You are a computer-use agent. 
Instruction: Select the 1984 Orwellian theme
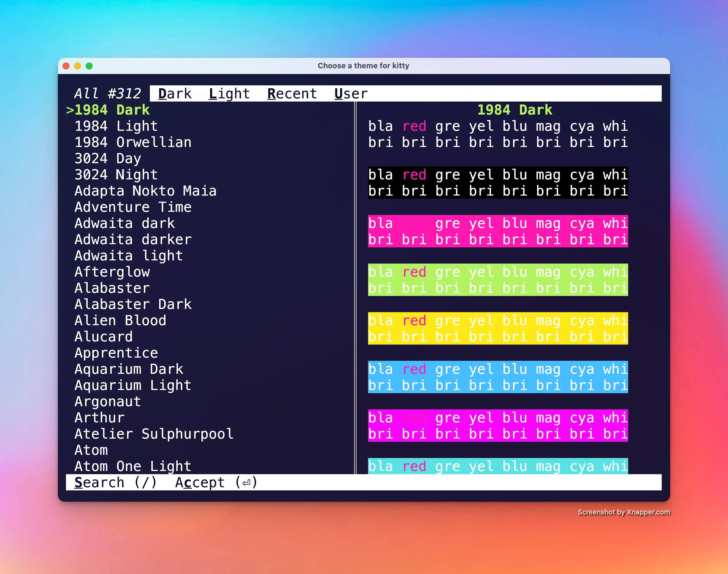133,142
